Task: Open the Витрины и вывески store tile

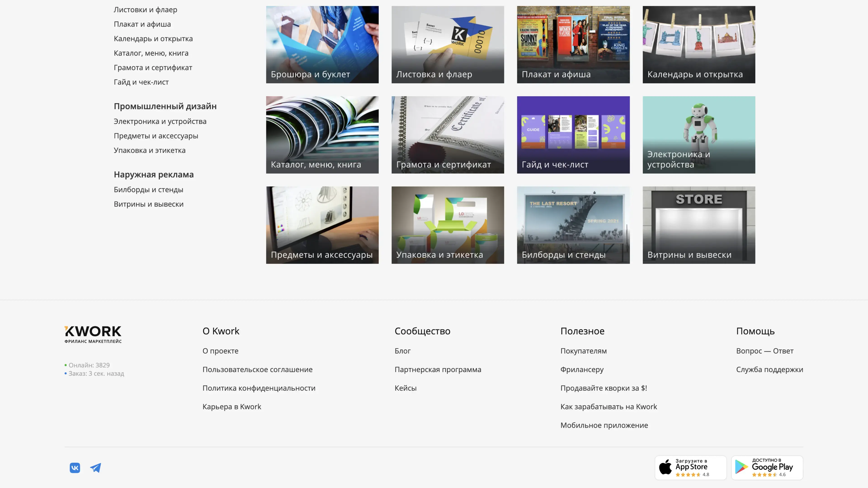Action: 698,225
